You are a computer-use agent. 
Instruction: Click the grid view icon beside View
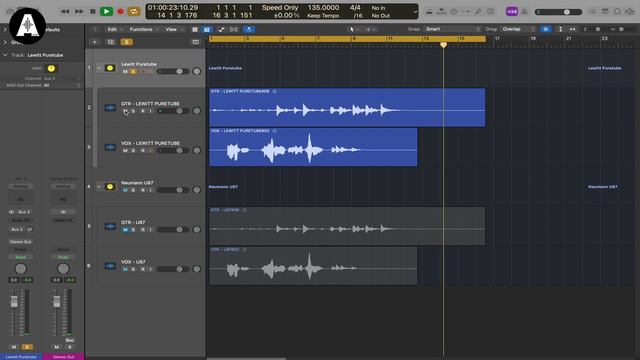(195, 29)
